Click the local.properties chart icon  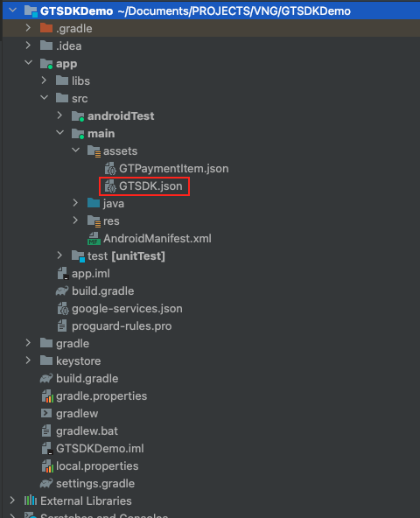pyautogui.click(x=47, y=465)
